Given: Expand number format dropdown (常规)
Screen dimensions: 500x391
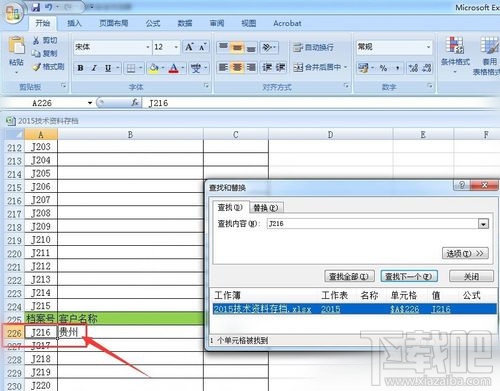Looking at the screenshot, I should (428, 47).
